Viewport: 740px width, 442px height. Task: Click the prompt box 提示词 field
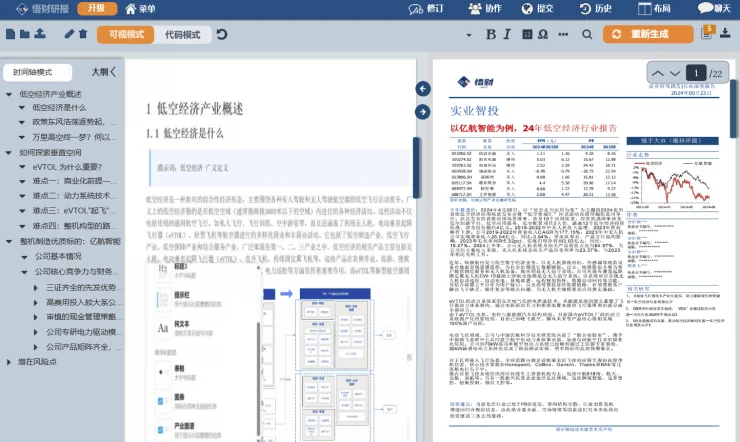pos(280,168)
